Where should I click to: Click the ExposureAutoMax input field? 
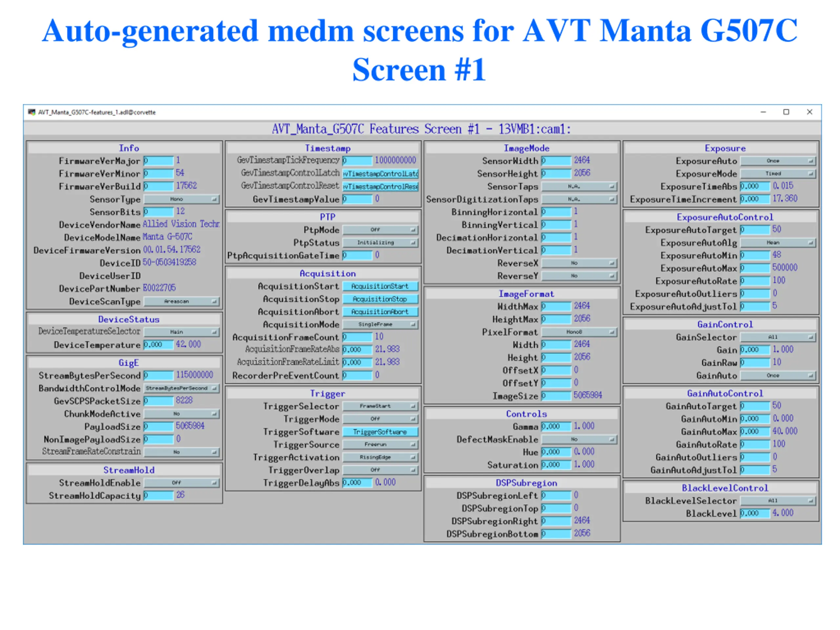pos(755,268)
